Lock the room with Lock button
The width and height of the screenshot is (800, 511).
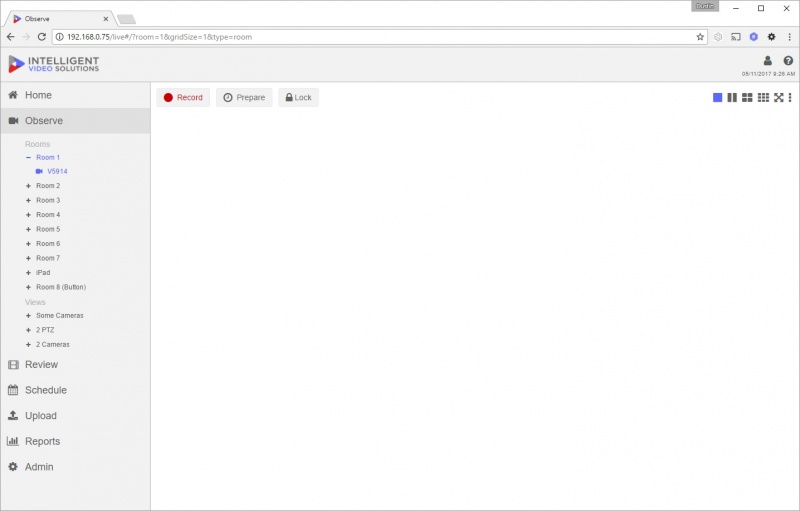pyautogui.click(x=298, y=97)
